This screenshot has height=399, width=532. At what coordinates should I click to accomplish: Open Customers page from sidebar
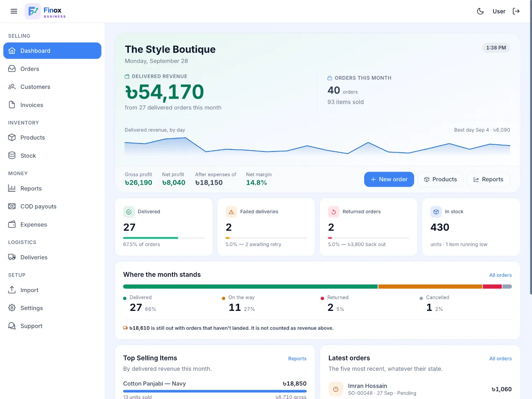pyautogui.click(x=52, y=87)
